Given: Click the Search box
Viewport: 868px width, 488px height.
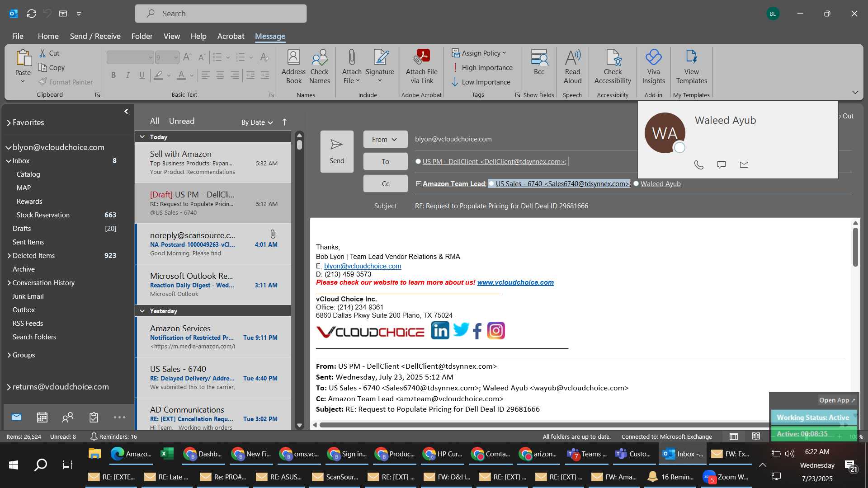Looking at the screenshot, I should tap(221, 14).
